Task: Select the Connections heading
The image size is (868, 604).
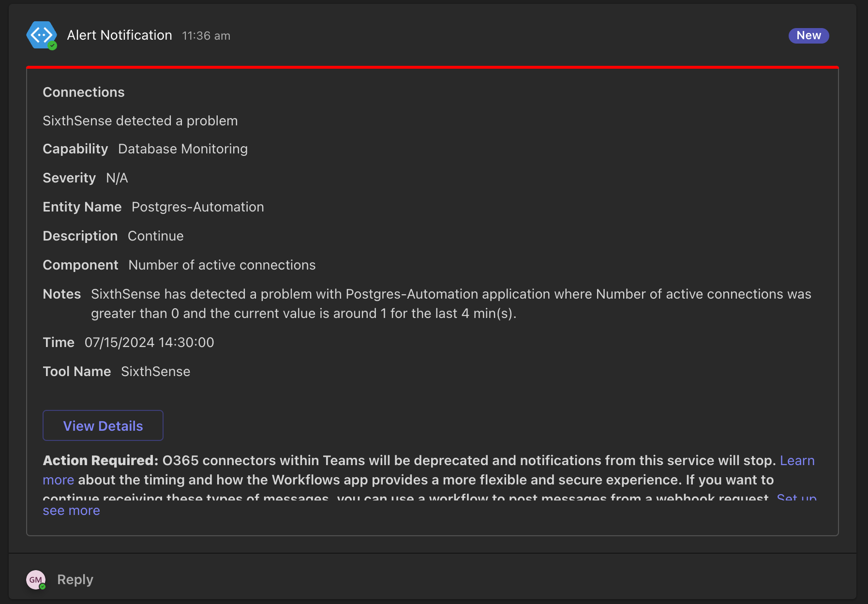Action: [84, 92]
